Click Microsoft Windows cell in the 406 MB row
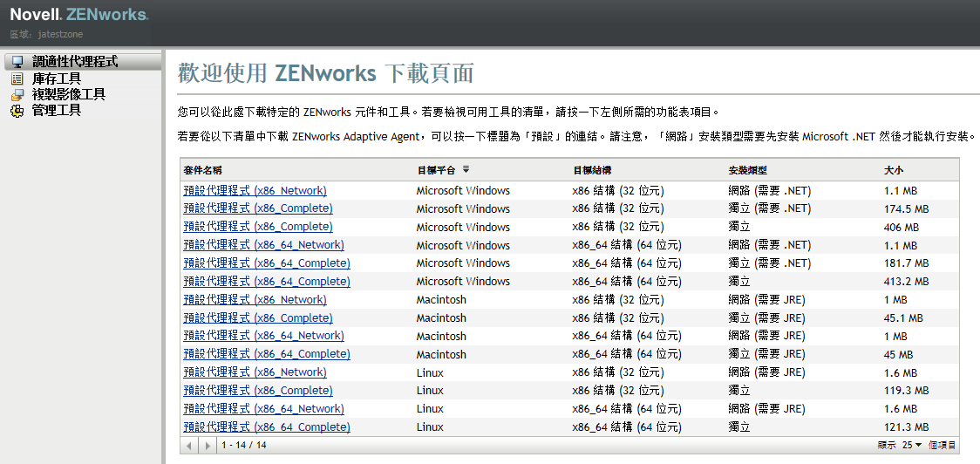Image resolution: width=980 pixels, height=464 pixels. tap(463, 227)
